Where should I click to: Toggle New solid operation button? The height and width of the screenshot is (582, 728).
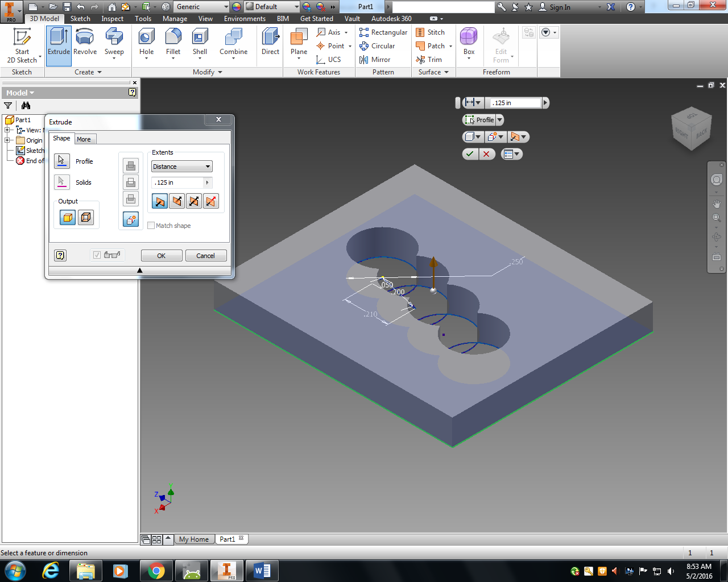131,219
